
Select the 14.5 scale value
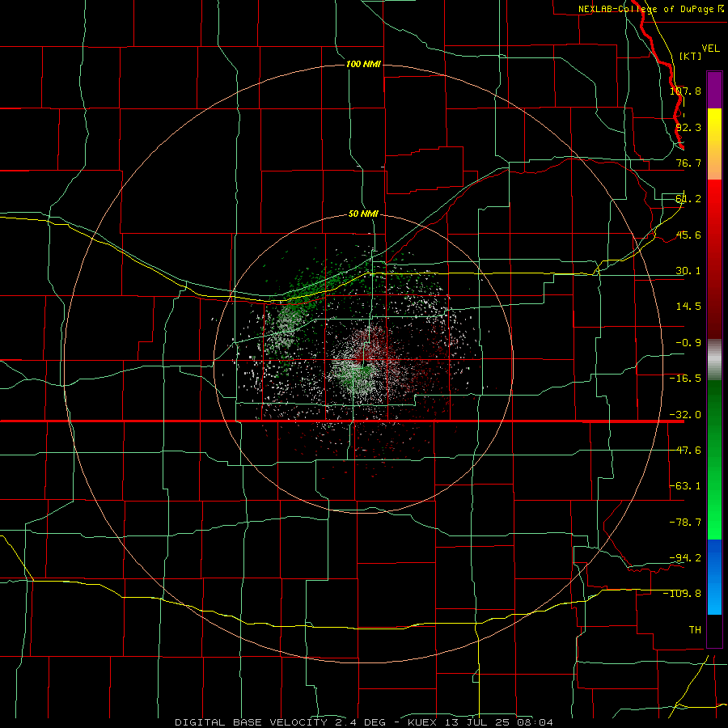(x=688, y=307)
